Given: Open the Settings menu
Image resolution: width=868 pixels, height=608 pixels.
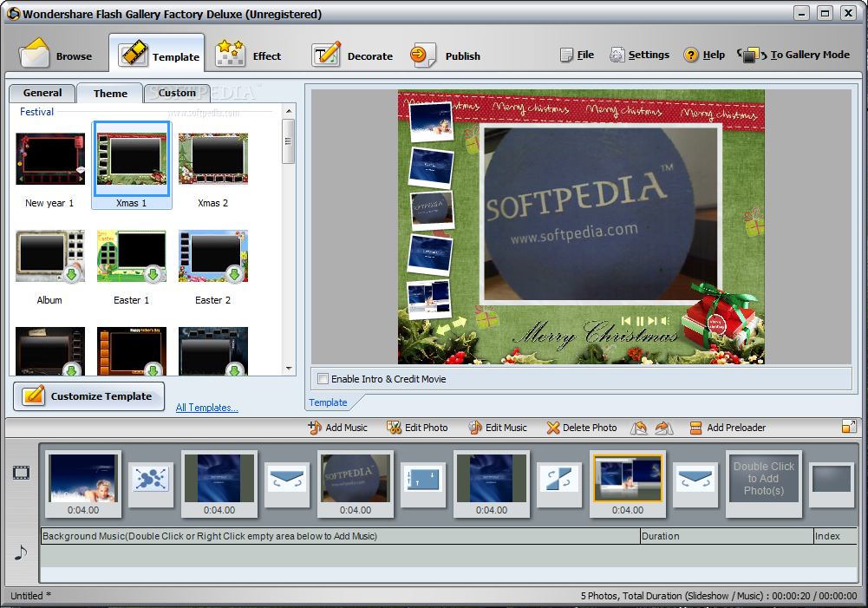Looking at the screenshot, I should pos(639,55).
